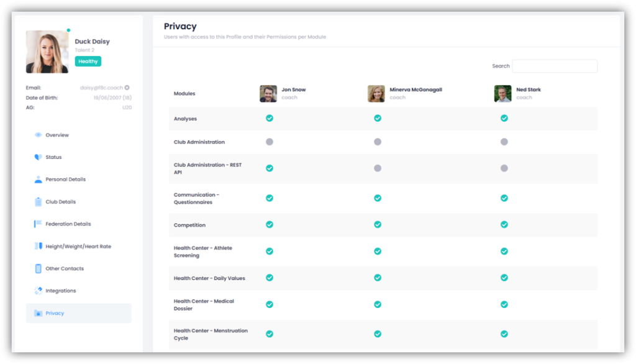Click Duck Daisy's profile photo

(47, 52)
